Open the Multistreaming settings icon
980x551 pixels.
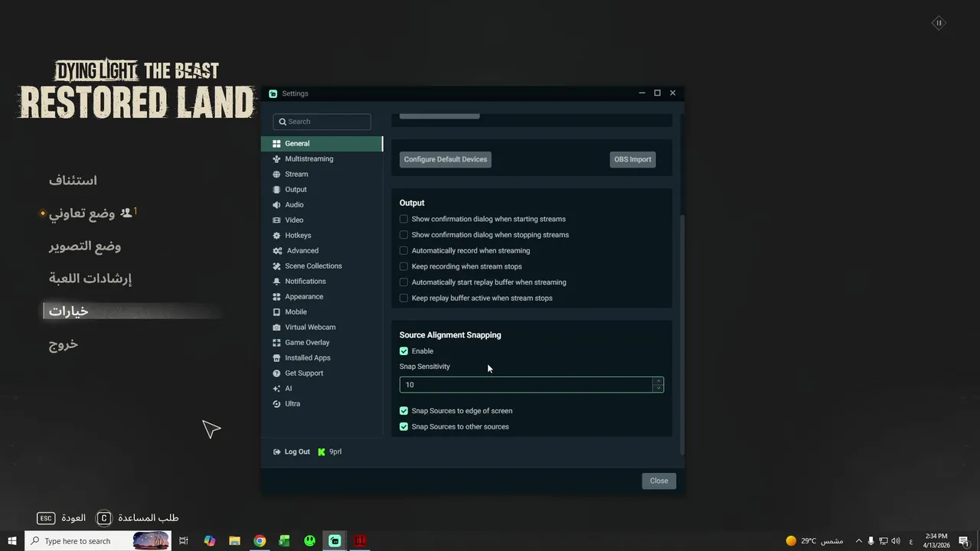(x=277, y=159)
